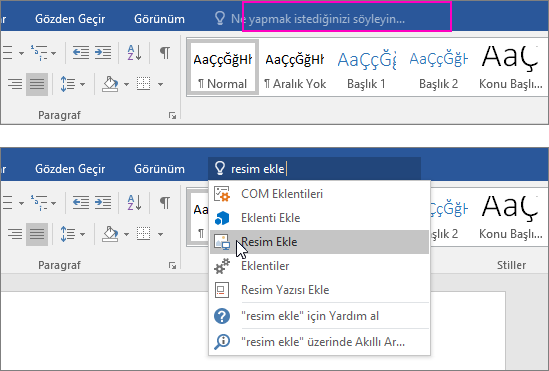This screenshot has height=371, width=549.
Task: Click Borders icon in ribbon with empty search box
Action: pos(144,84)
